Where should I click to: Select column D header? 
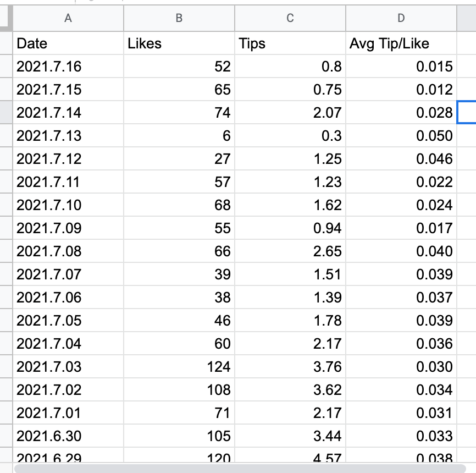click(x=401, y=18)
